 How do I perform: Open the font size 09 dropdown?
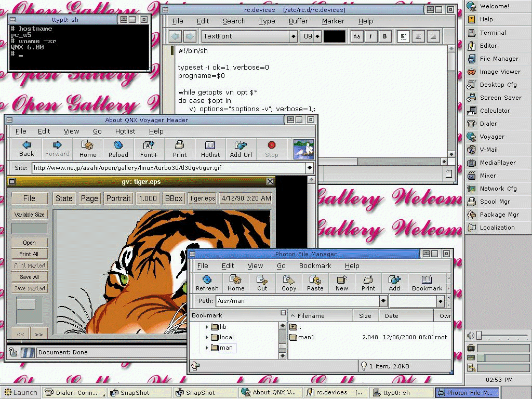(x=317, y=36)
